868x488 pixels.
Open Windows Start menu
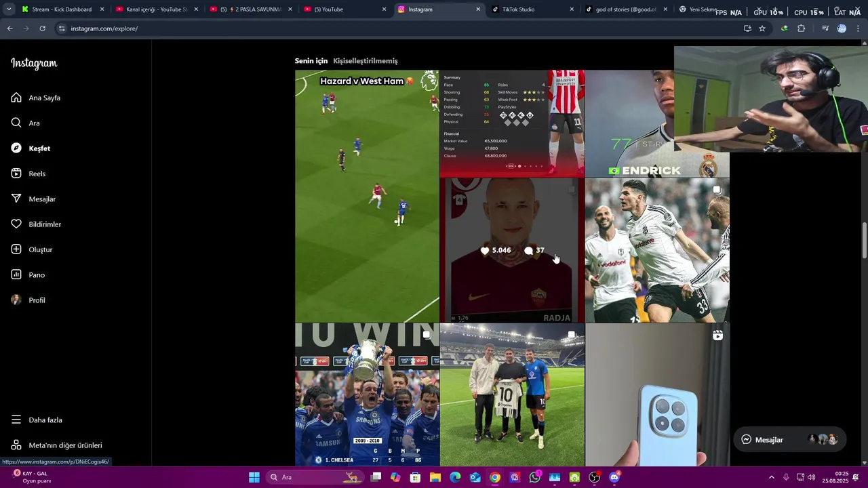click(x=254, y=477)
